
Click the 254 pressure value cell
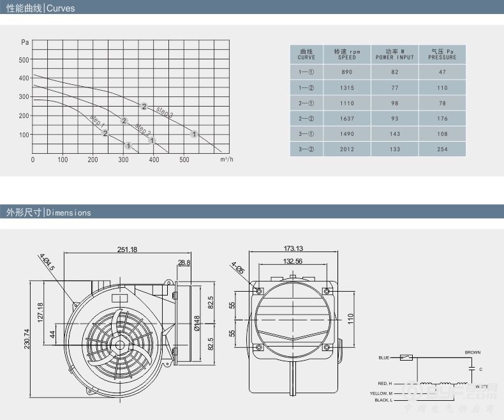pos(442,149)
